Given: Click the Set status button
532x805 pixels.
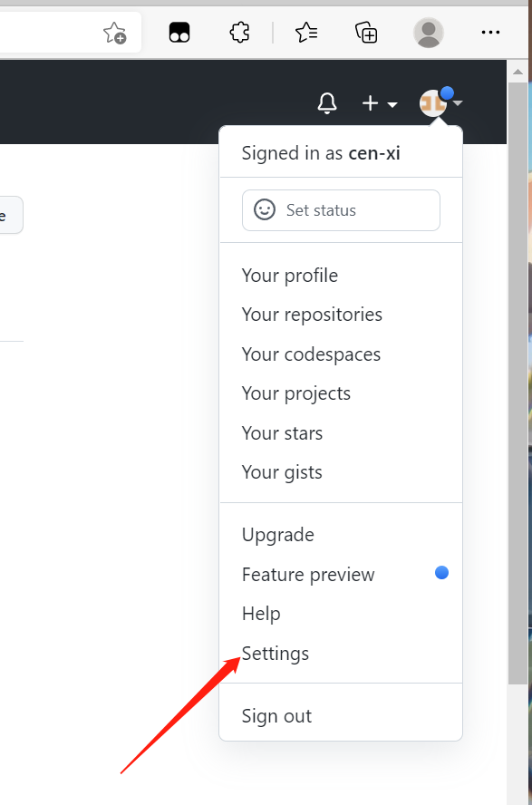Looking at the screenshot, I should coord(341,210).
